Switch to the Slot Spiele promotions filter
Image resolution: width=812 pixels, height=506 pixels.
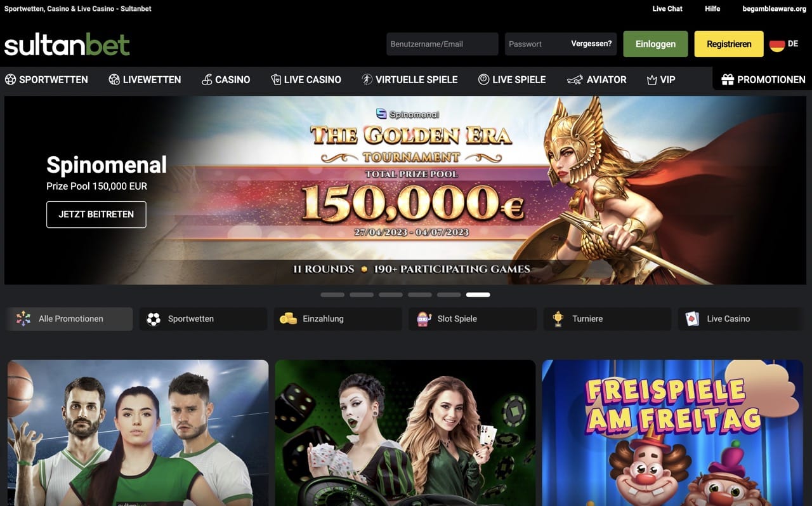coord(473,319)
